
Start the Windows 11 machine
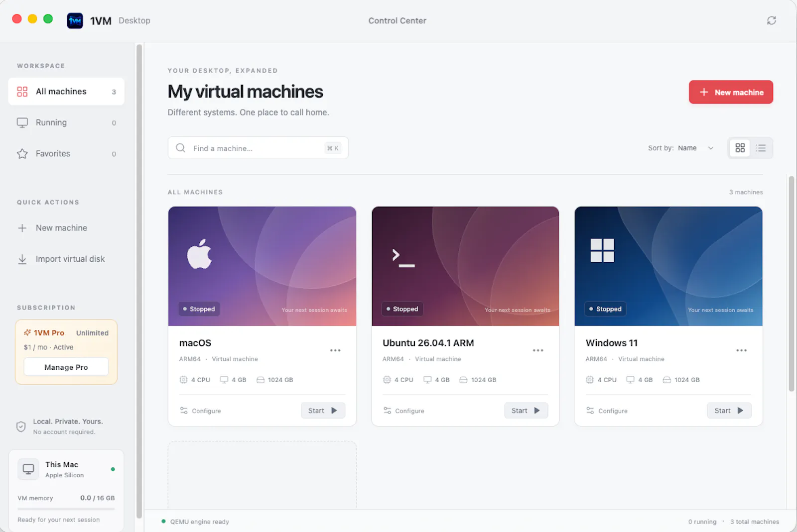729,411
